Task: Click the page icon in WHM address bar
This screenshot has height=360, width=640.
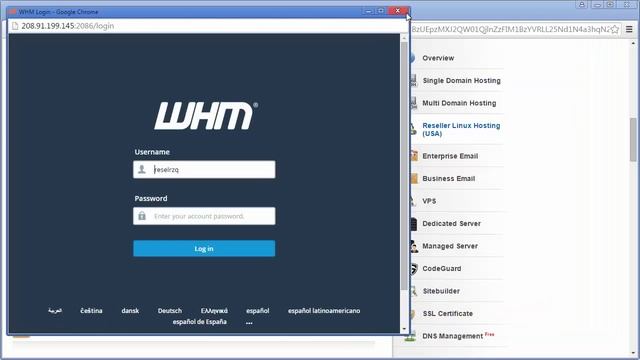Action: pyautogui.click(x=15, y=26)
